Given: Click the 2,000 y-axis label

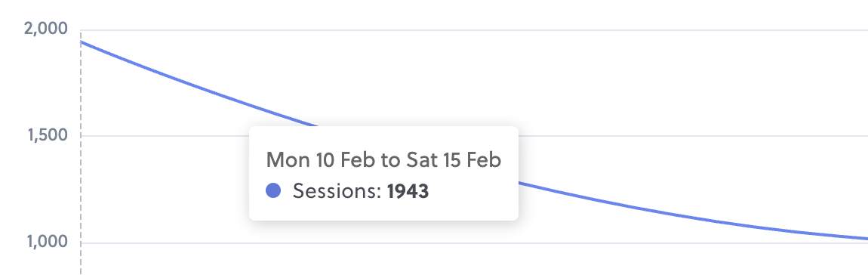Looking at the screenshot, I should 45,28.
